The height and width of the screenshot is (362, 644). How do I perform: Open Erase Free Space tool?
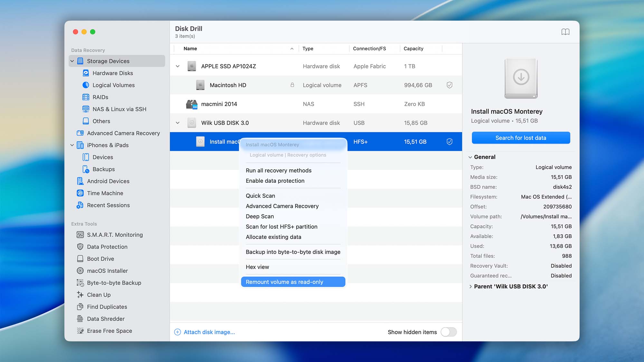pos(109,331)
